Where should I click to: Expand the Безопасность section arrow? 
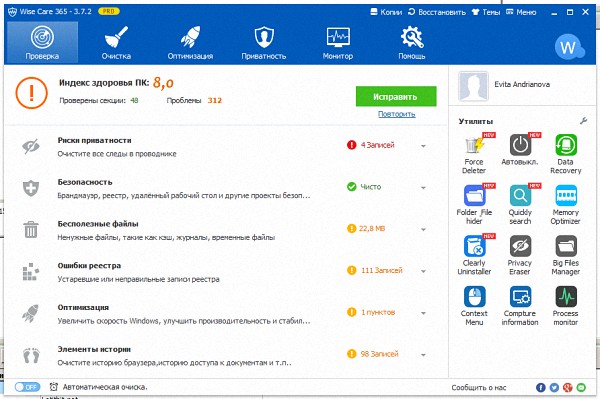423,188
